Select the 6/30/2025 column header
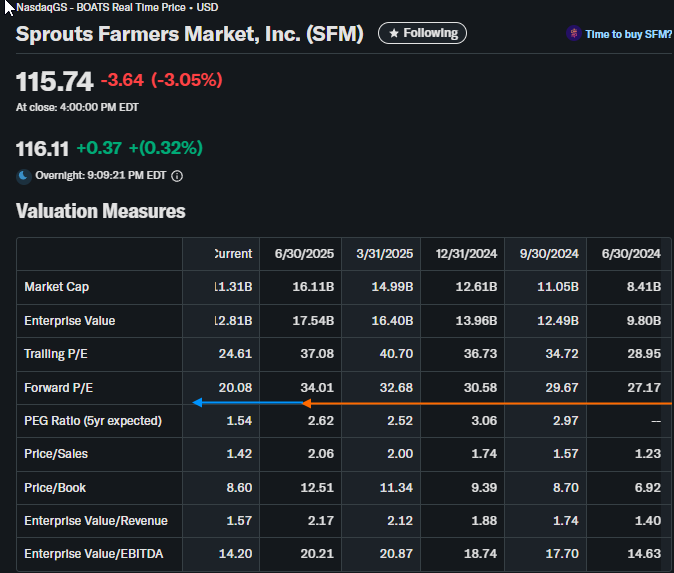The width and height of the screenshot is (674, 573). point(303,253)
